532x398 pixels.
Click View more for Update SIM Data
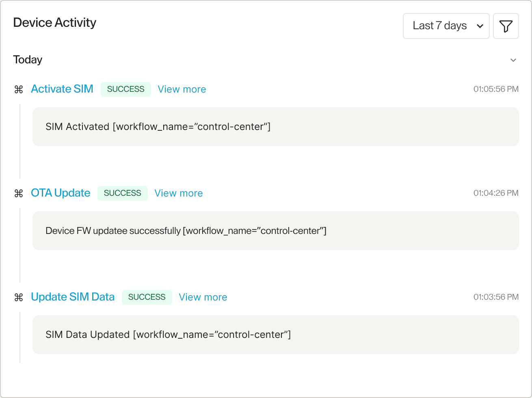click(203, 297)
